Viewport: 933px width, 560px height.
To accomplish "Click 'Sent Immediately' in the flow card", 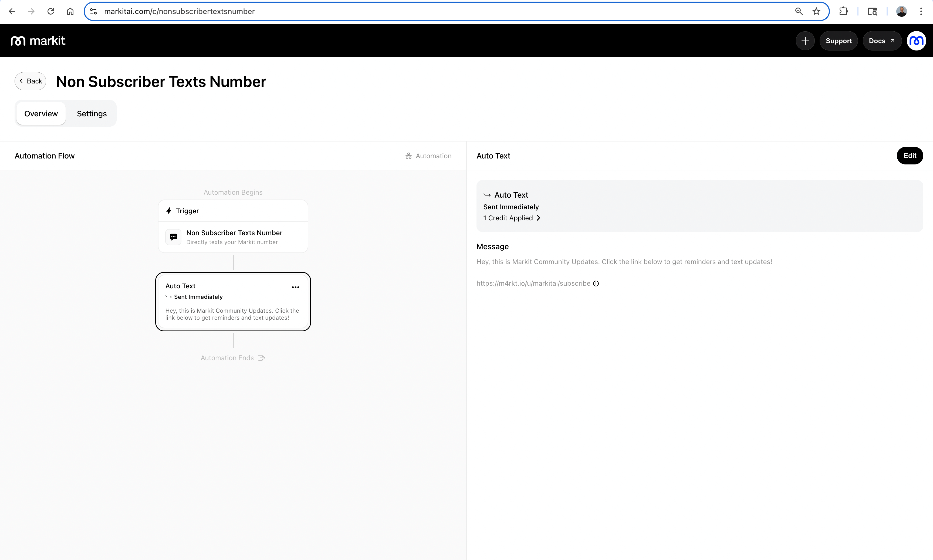I will coord(198,297).
